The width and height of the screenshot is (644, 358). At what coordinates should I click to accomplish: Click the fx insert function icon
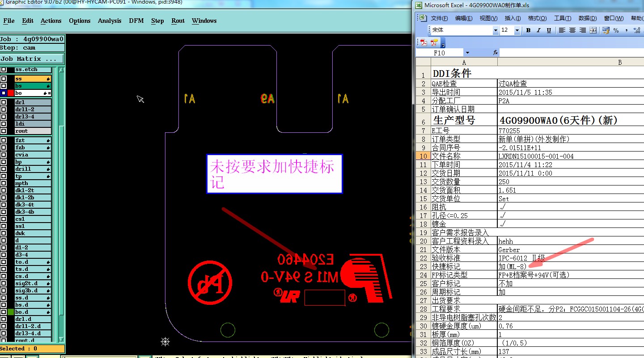coord(495,53)
